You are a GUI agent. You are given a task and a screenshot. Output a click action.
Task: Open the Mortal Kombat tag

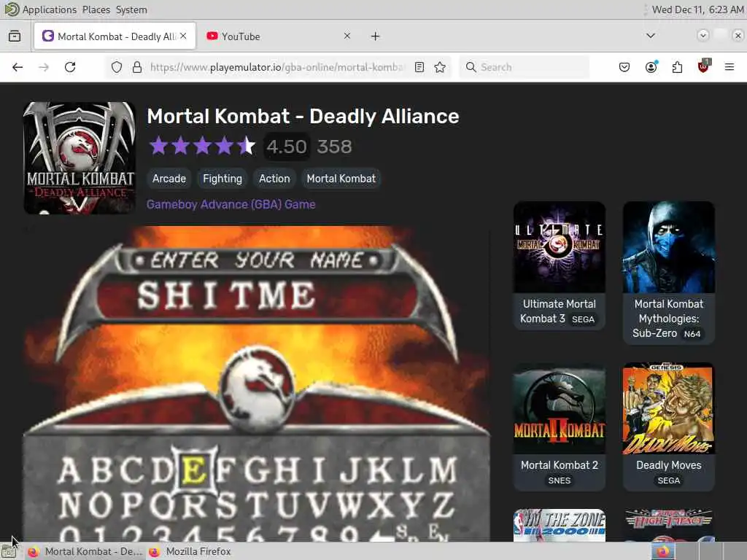(x=341, y=179)
